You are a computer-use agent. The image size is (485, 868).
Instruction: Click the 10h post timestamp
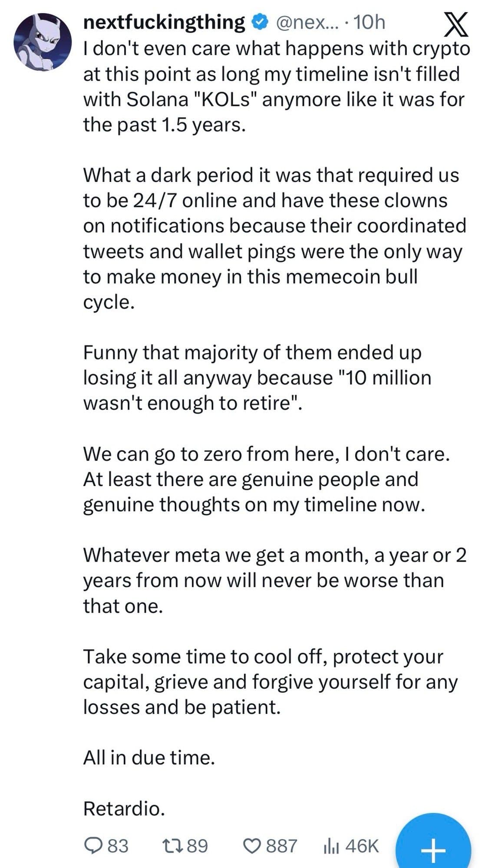[x=370, y=23]
